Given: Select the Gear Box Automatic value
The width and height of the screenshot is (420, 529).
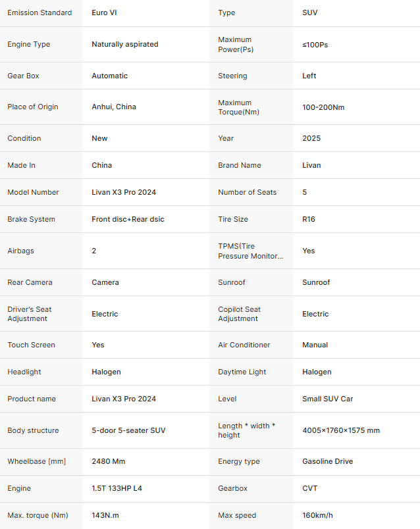Looking at the screenshot, I should click(x=110, y=76).
